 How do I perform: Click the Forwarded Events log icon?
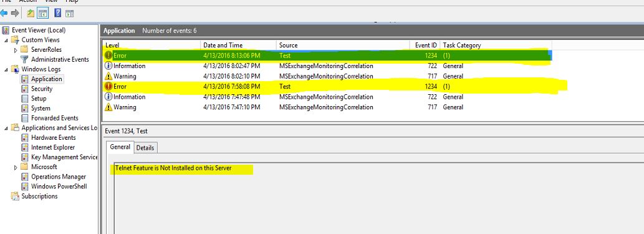pos(25,118)
